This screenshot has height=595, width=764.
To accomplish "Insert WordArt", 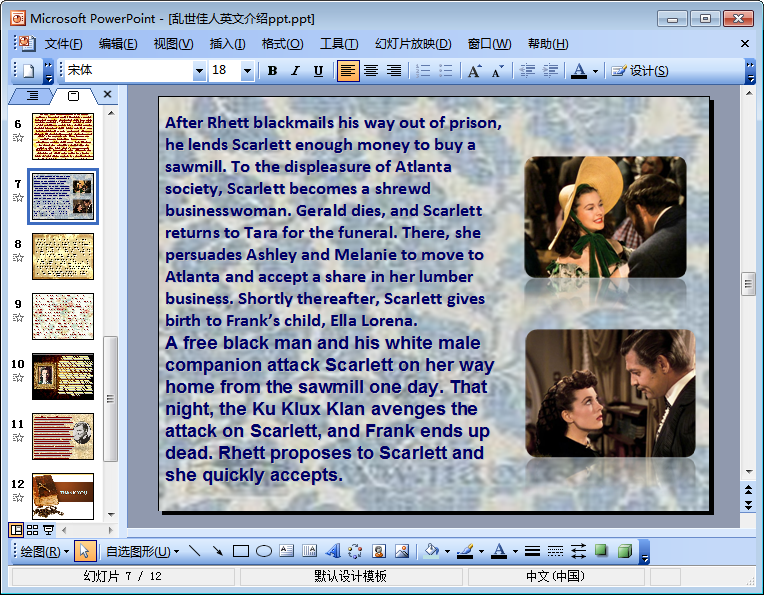I will point(333,551).
